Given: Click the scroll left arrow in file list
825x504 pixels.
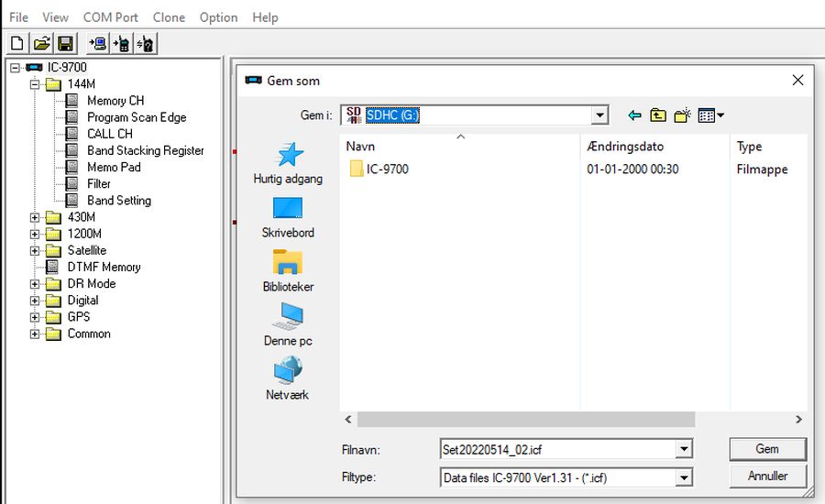Looking at the screenshot, I should click(348, 420).
